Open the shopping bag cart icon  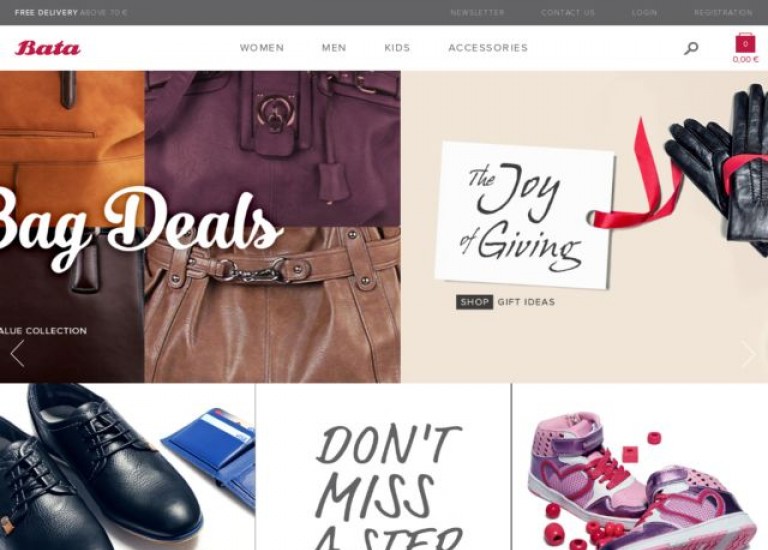745,43
